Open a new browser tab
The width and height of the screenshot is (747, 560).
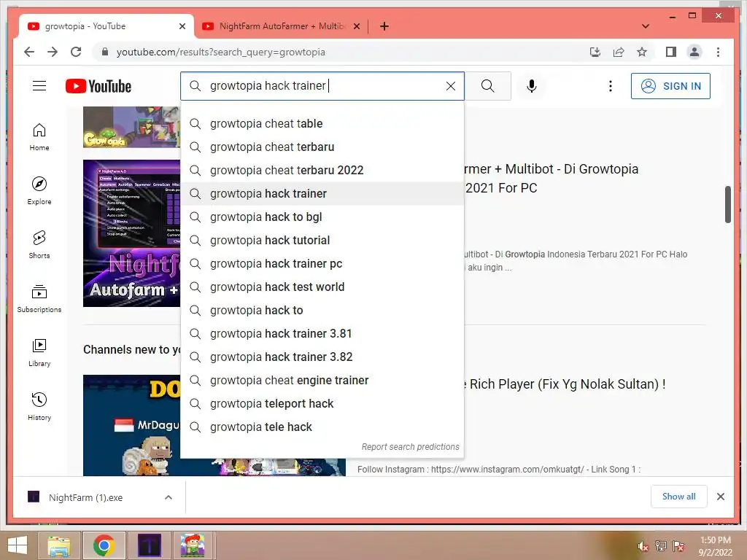[x=384, y=26]
